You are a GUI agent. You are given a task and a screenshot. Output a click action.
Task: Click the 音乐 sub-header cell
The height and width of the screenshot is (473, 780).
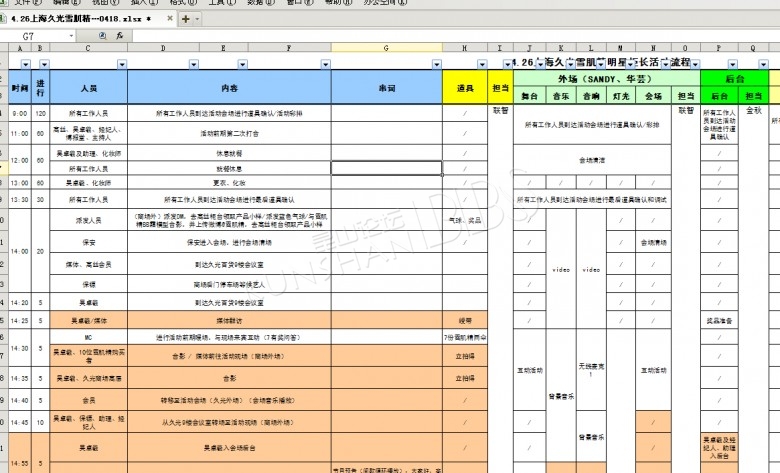pyautogui.click(x=561, y=96)
